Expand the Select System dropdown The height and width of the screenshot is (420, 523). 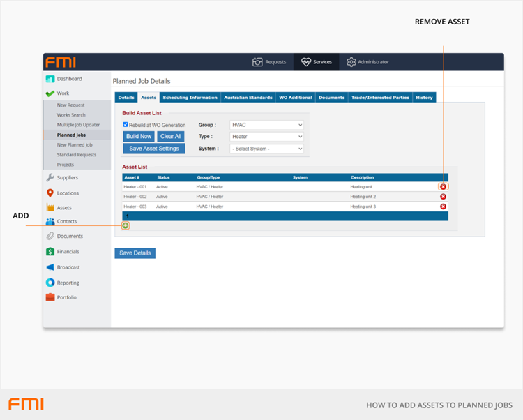266,149
